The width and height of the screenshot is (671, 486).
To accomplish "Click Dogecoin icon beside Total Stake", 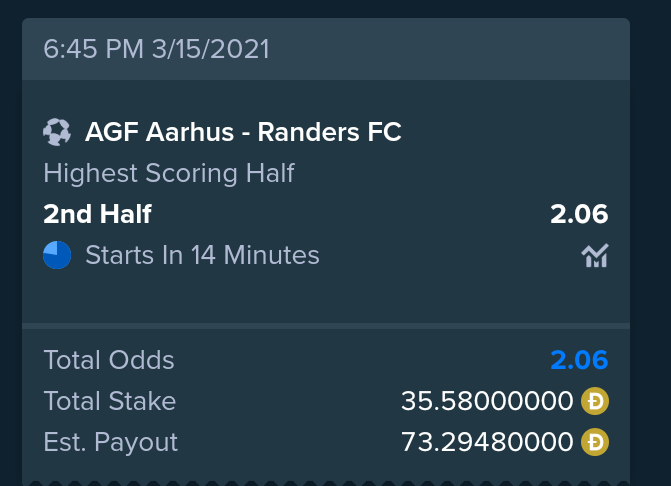I will coord(595,401).
